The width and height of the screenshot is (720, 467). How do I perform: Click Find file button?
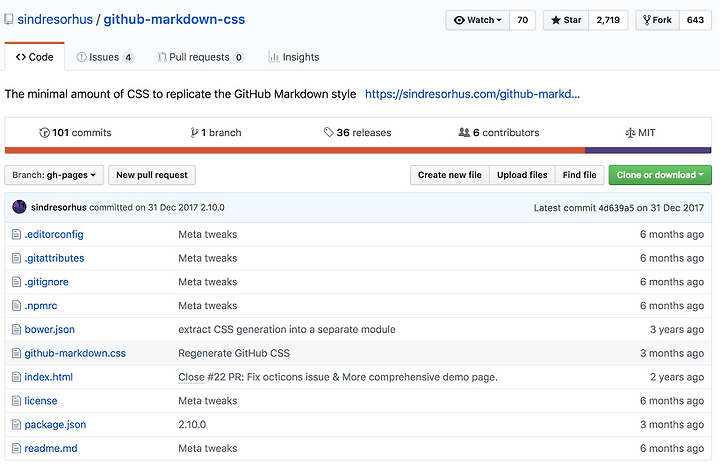579,175
